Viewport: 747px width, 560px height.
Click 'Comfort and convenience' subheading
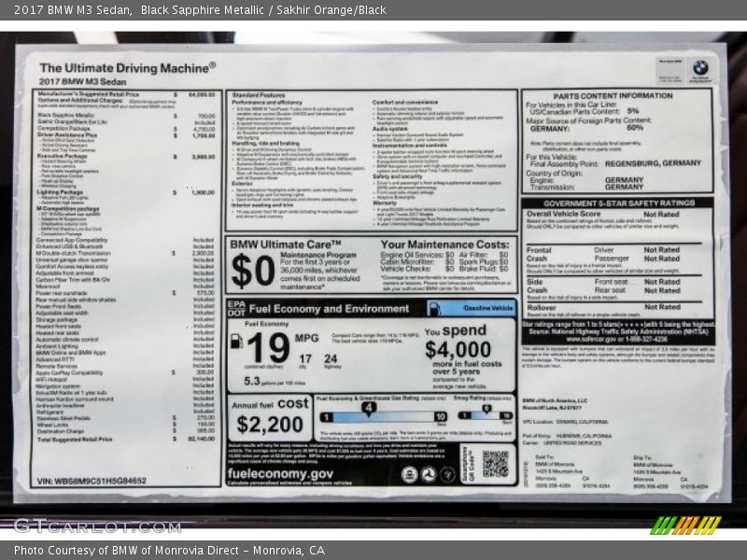(x=405, y=102)
